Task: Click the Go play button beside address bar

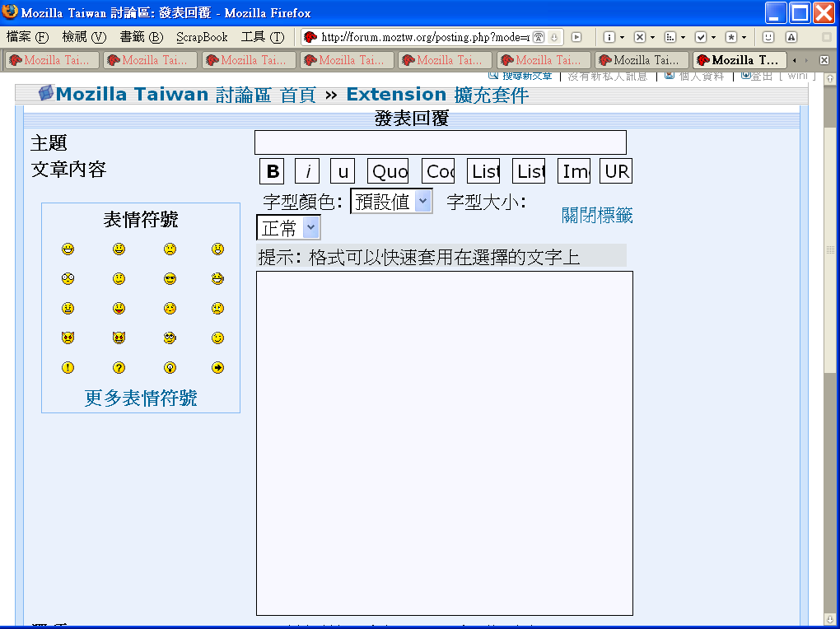Action: click(576, 37)
